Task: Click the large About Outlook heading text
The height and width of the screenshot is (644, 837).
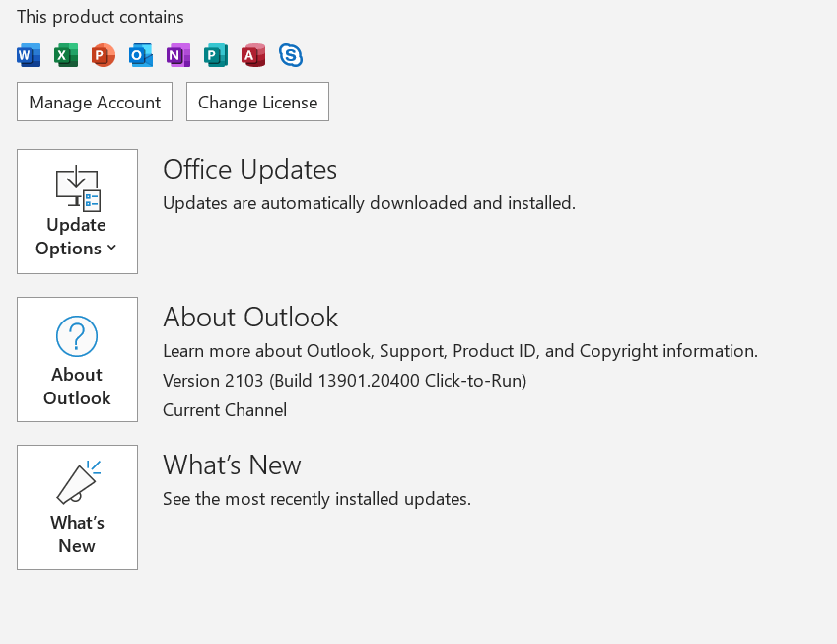Action: pyautogui.click(x=250, y=318)
